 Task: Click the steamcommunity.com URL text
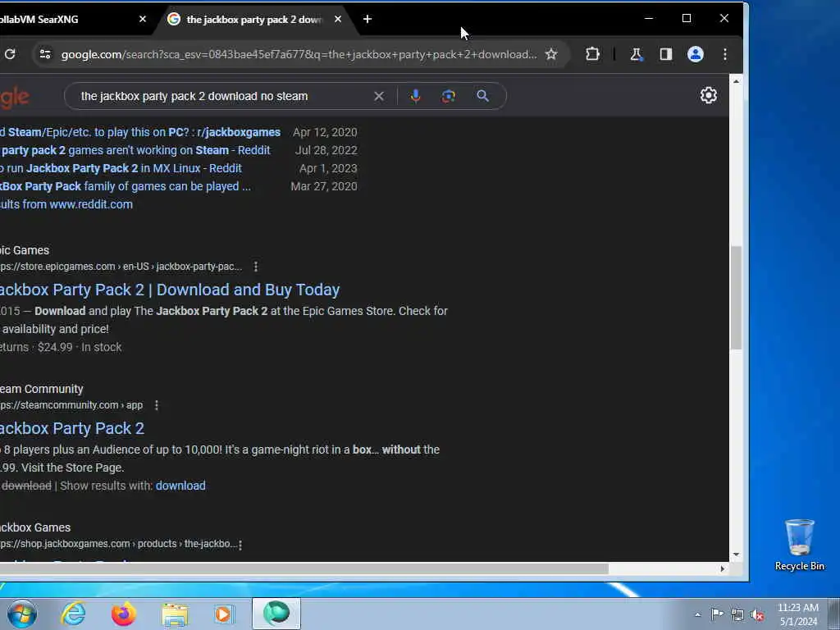[71, 405]
